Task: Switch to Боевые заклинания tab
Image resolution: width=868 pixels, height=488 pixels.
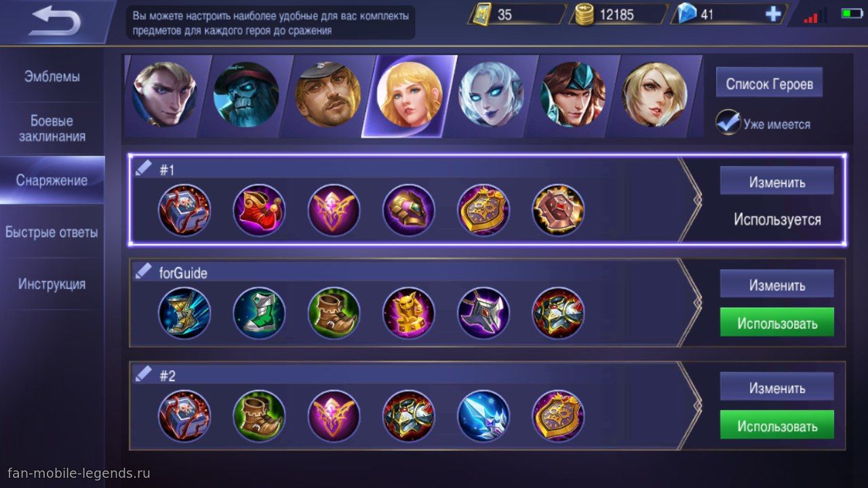Action: 52,129
